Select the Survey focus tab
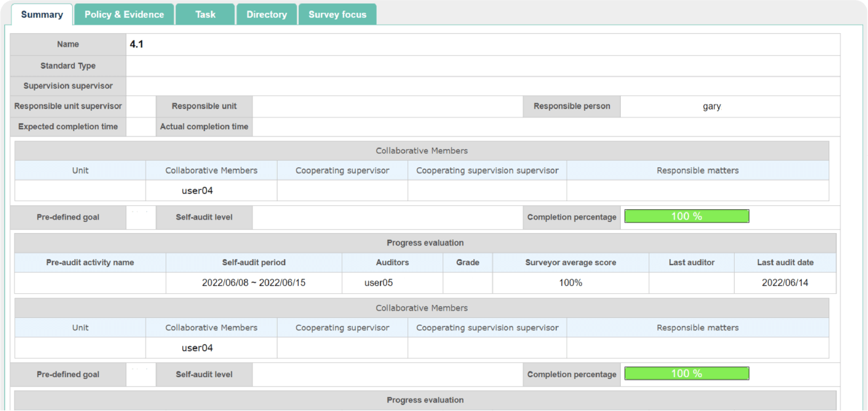Viewport: 868px width, 411px height. click(337, 14)
